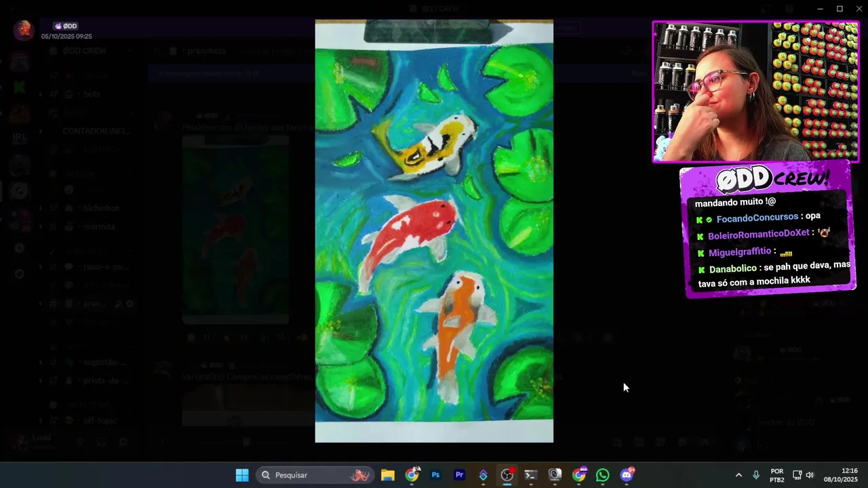Screen dimensions: 868x488
Task: Expand hidden system tray icons chevron
Action: (x=738, y=475)
